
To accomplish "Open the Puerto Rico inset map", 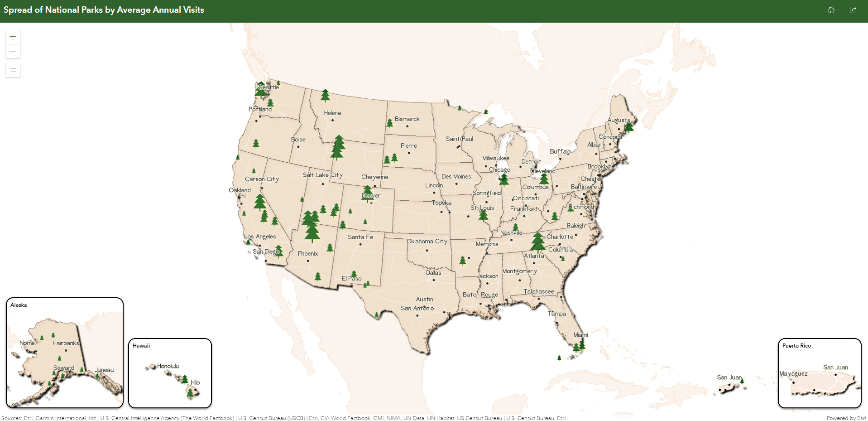I will [820, 373].
